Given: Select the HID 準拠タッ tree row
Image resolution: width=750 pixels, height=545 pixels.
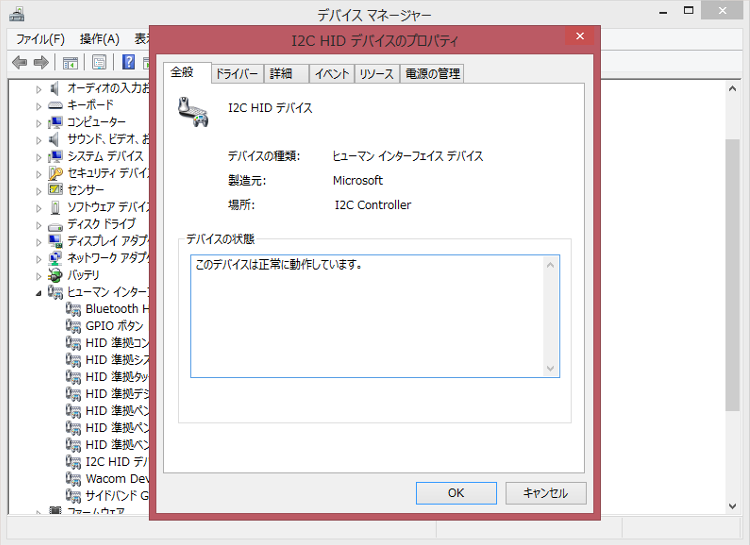Looking at the screenshot, I should (x=108, y=377).
